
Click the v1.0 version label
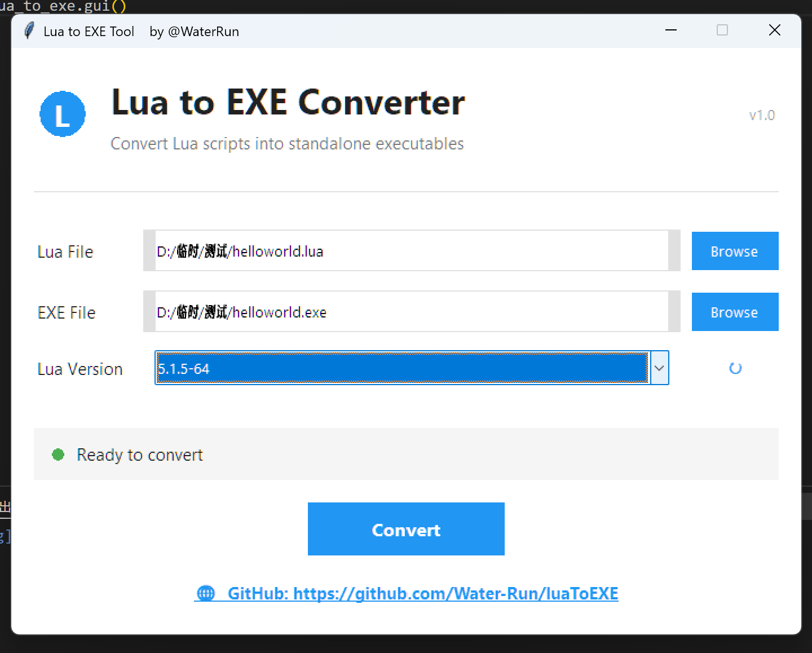[762, 115]
